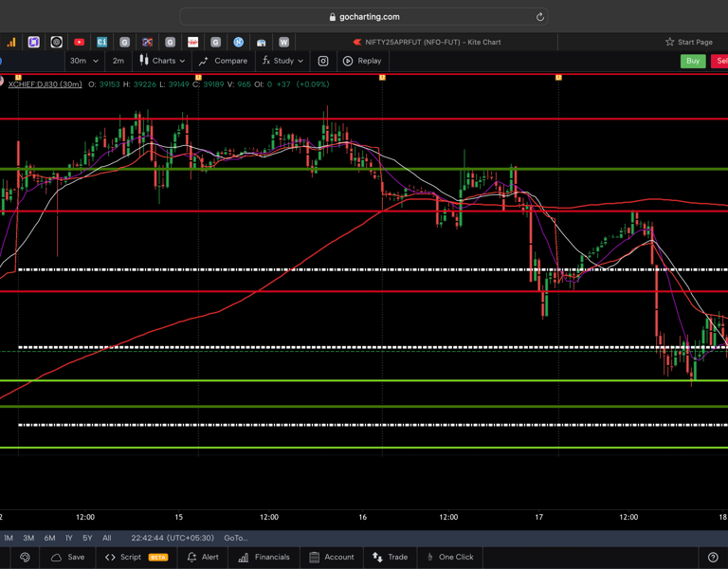The height and width of the screenshot is (569, 728).
Task: Open the Ci pinned tab
Action: (x=101, y=43)
